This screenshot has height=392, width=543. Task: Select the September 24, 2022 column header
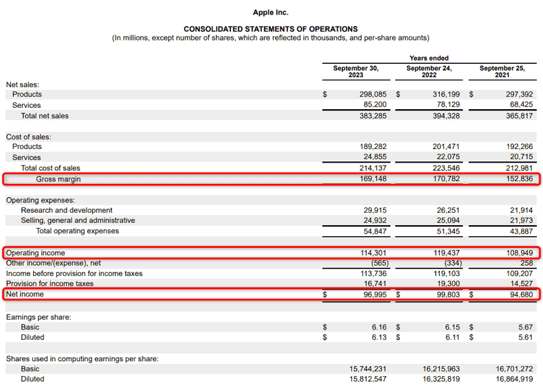(429, 71)
